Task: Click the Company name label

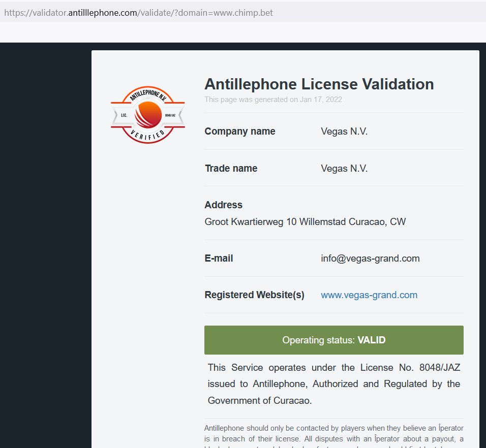Action: (240, 131)
